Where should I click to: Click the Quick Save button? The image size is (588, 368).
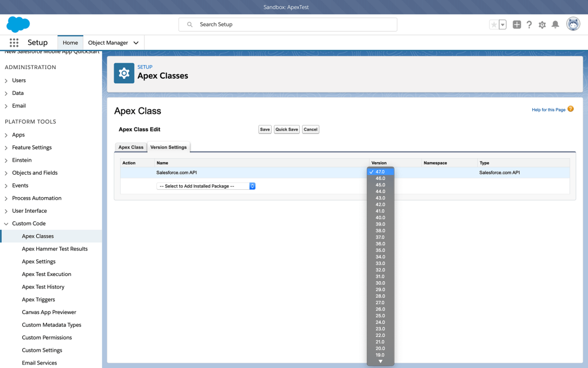[x=286, y=129]
